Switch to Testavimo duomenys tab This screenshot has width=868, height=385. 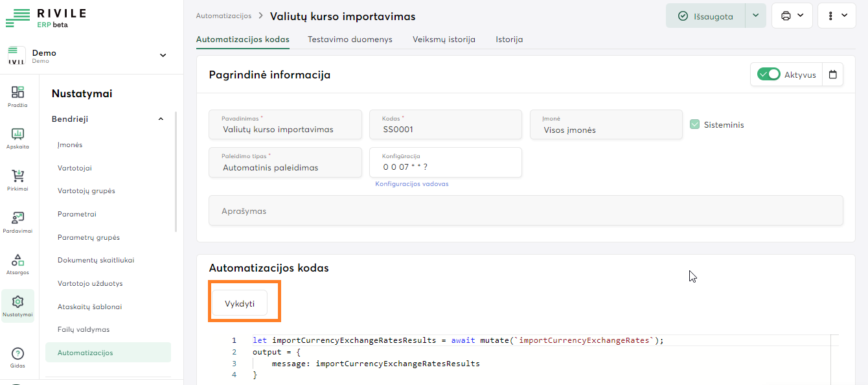pos(350,40)
